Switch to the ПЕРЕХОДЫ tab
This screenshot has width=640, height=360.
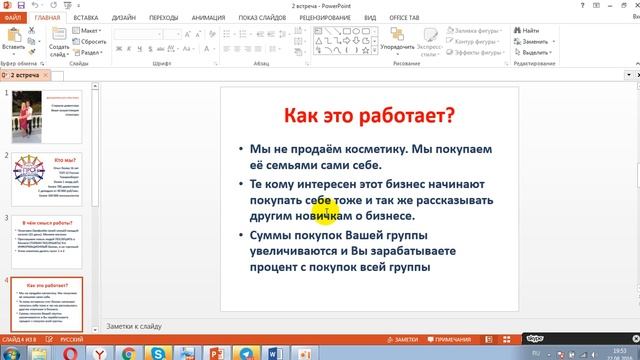click(163, 18)
